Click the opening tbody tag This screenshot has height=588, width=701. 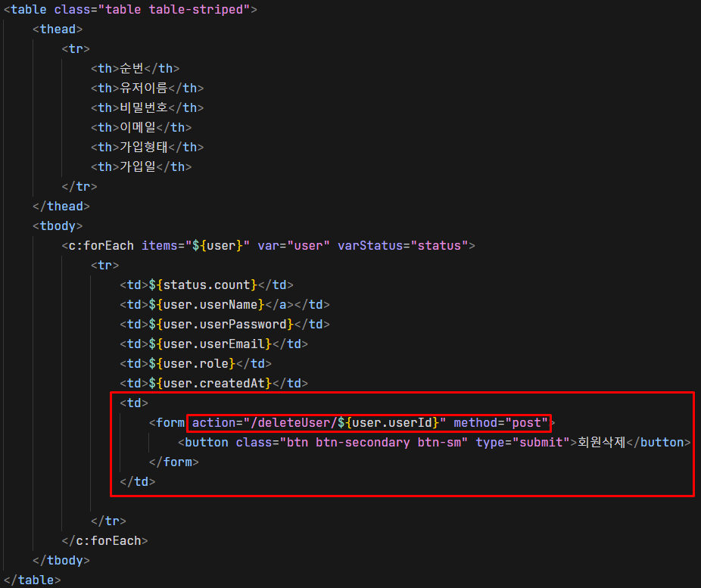58,226
